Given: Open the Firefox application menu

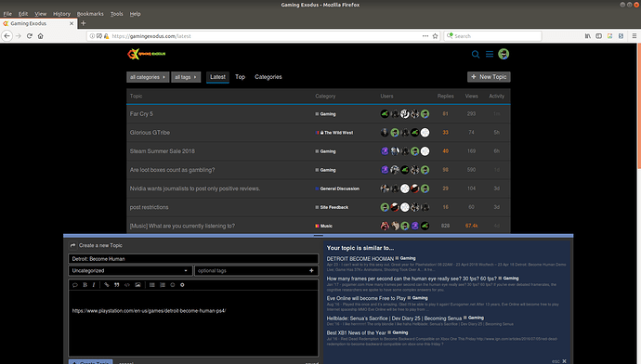Looking at the screenshot, I should 634,36.
